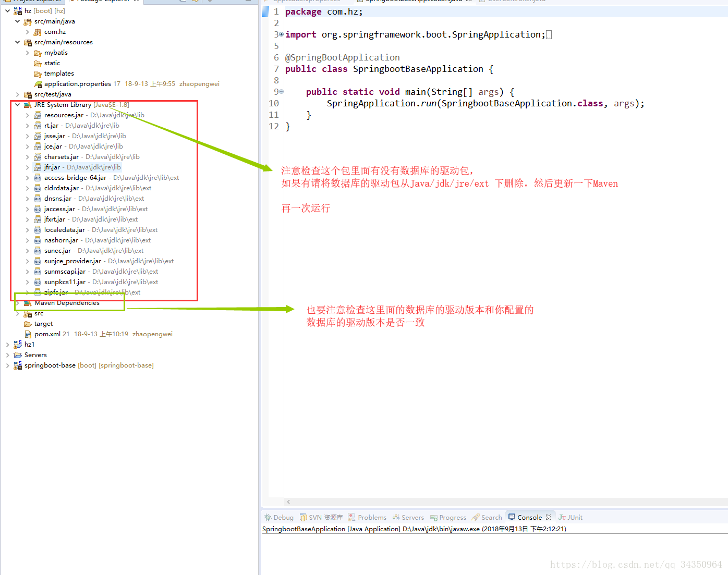Click the Search tab flashlight icon
Screen dimensions: 728x575
coord(476,517)
